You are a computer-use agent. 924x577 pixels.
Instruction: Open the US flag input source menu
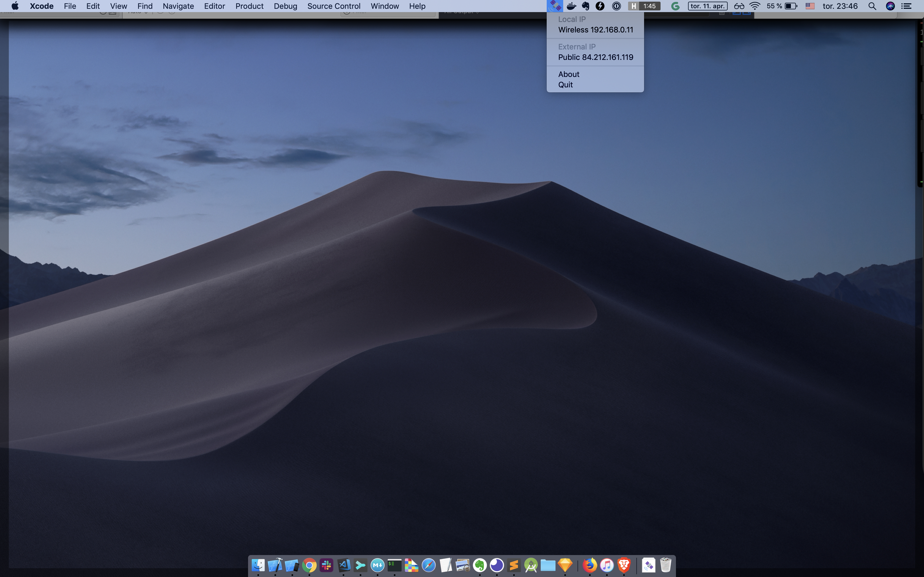click(x=810, y=6)
